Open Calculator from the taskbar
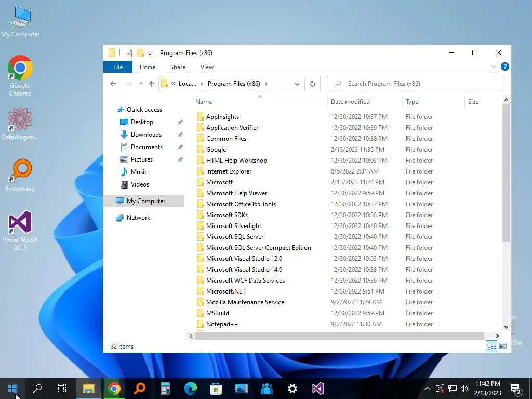 click(x=165, y=389)
